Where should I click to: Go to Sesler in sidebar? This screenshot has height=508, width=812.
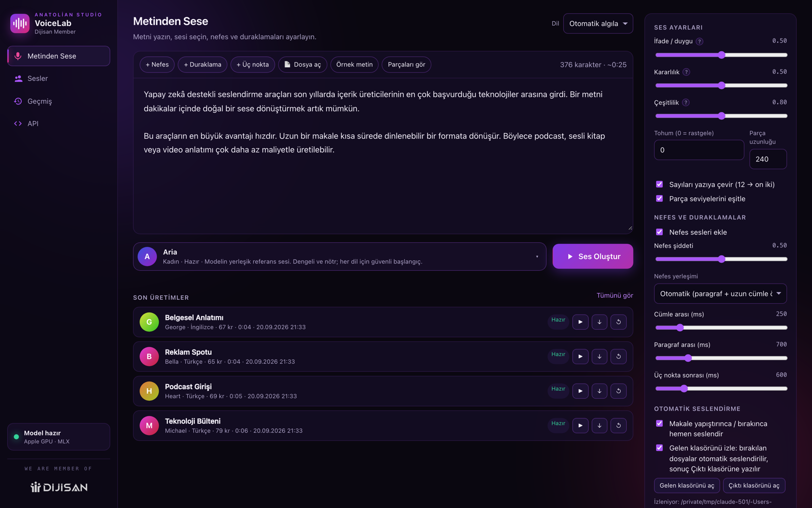pyautogui.click(x=59, y=79)
